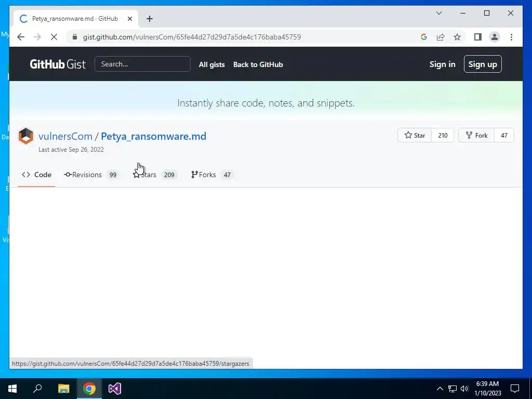Star this gist
This screenshot has height=399, width=532.
415,136
